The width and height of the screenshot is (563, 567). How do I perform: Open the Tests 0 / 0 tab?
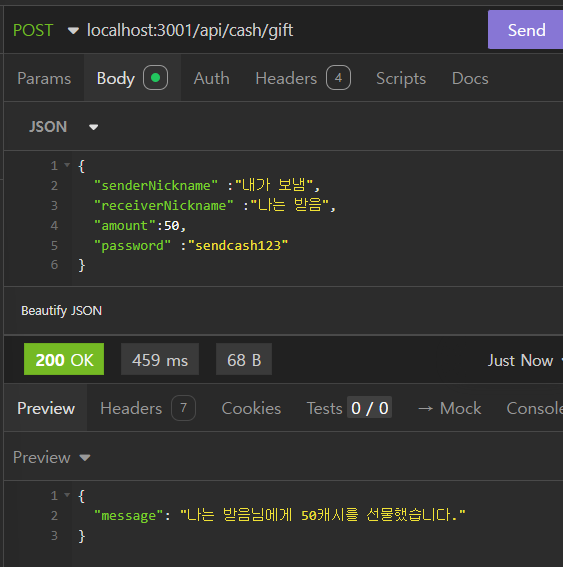coord(349,408)
